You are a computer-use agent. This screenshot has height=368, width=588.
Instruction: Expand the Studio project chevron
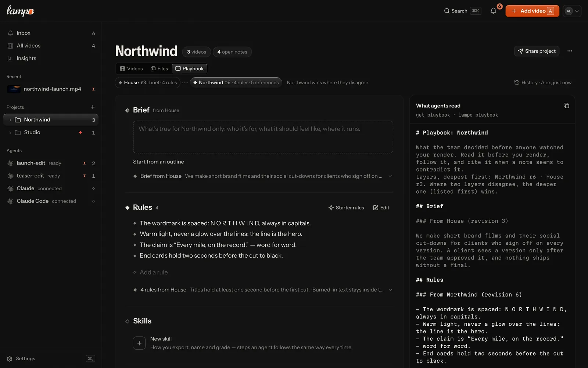click(x=10, y=132)
